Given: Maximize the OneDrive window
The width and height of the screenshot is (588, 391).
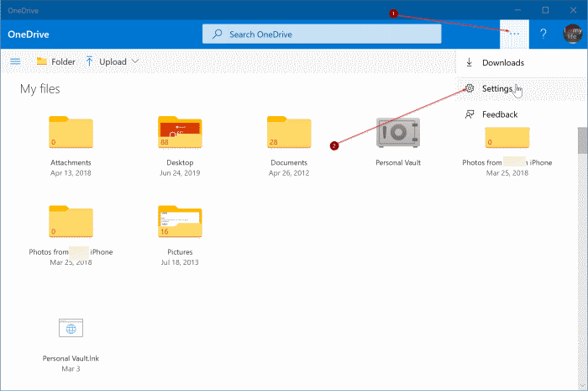Looking at the screenshot, I should pyautogui.click(x=546, y=10).
